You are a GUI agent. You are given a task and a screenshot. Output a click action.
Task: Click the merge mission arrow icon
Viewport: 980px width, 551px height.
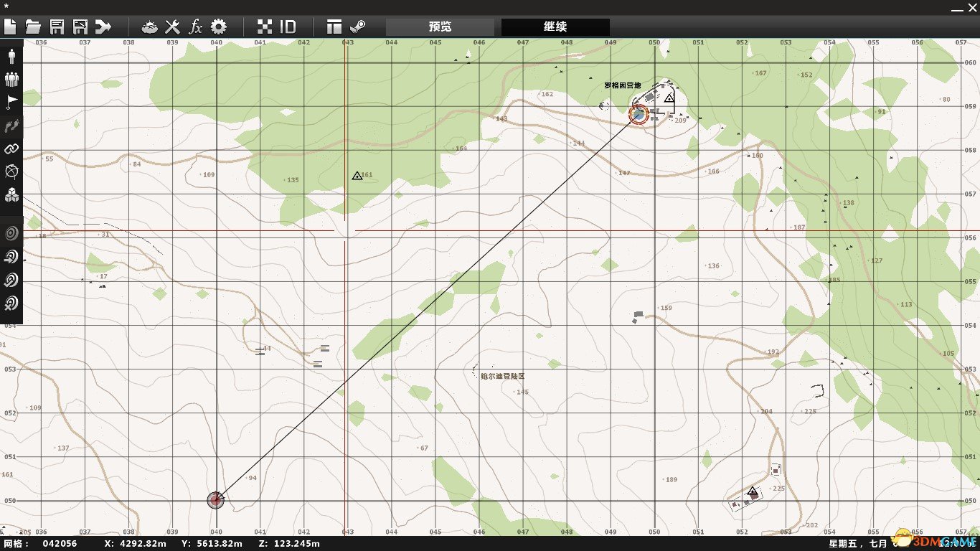[x=103, y=27]
